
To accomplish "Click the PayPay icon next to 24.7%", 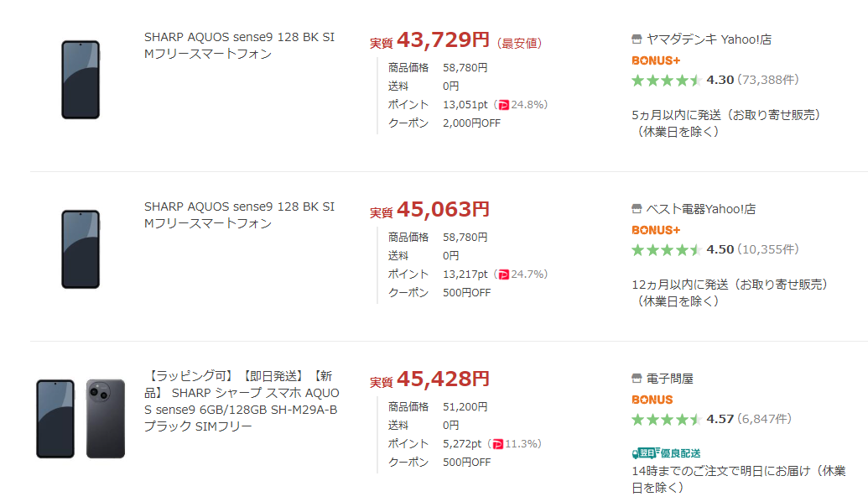I will tap(503, 275).
